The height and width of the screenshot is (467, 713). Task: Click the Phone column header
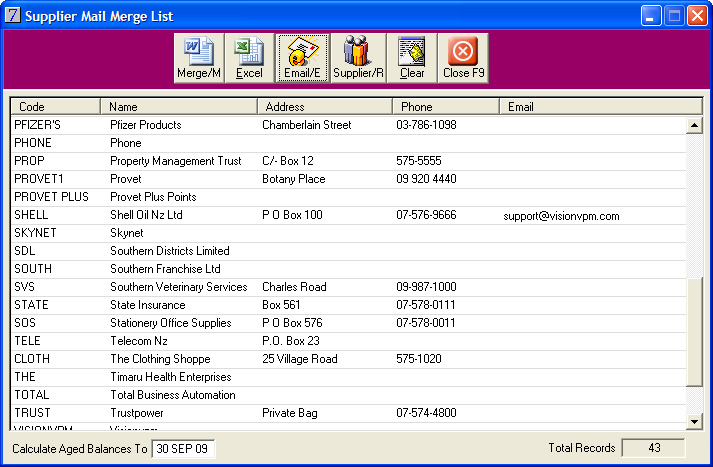coord(446,106)
